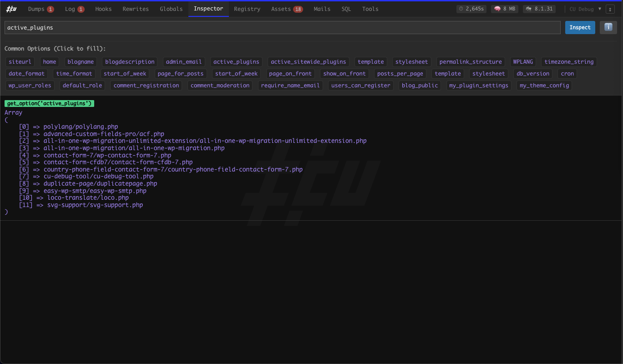623x364 pixels.
Task: Click the elephant PHP 8.1.31 version indicator
Action: [x=539, y=8]
